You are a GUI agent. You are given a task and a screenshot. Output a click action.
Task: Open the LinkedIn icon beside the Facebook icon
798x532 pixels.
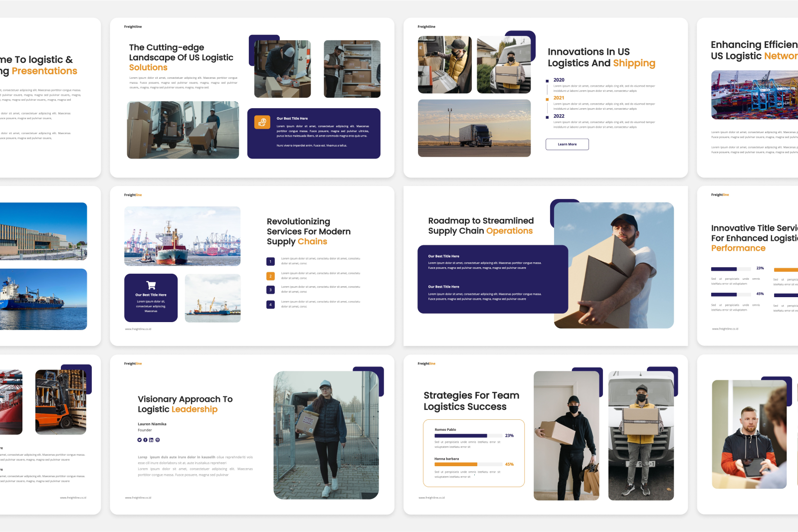[151, 440]
